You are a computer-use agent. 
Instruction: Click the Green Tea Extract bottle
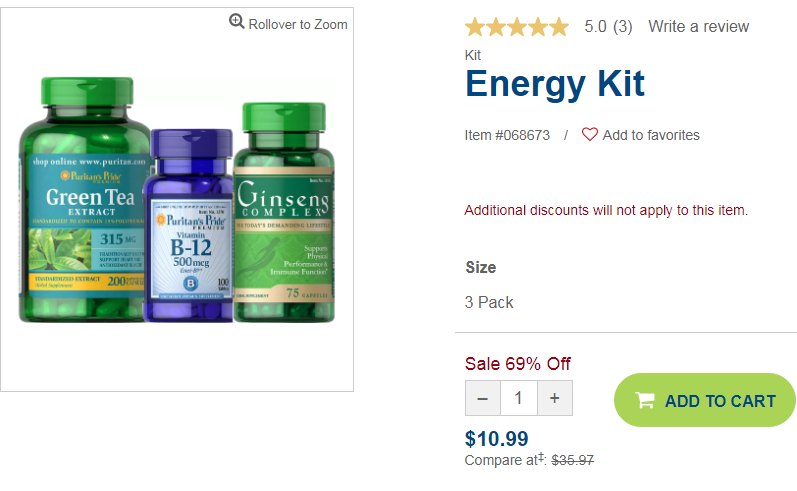[x=84, y=200]
